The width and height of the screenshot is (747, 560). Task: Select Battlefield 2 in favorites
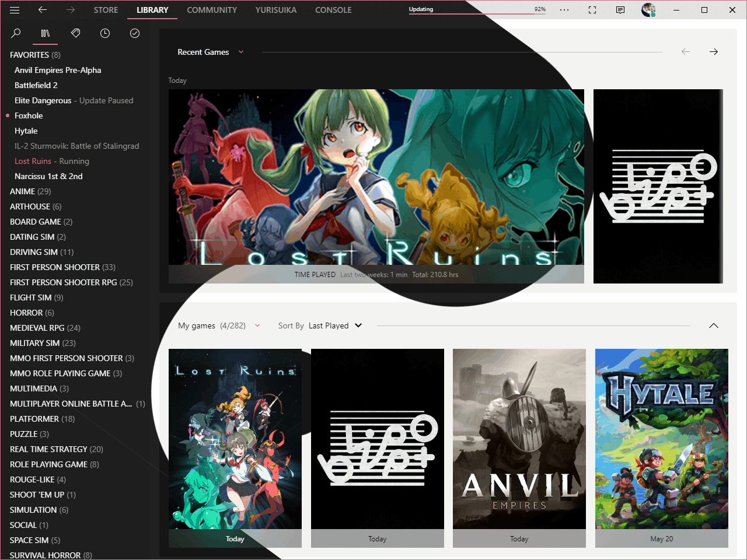36,85
